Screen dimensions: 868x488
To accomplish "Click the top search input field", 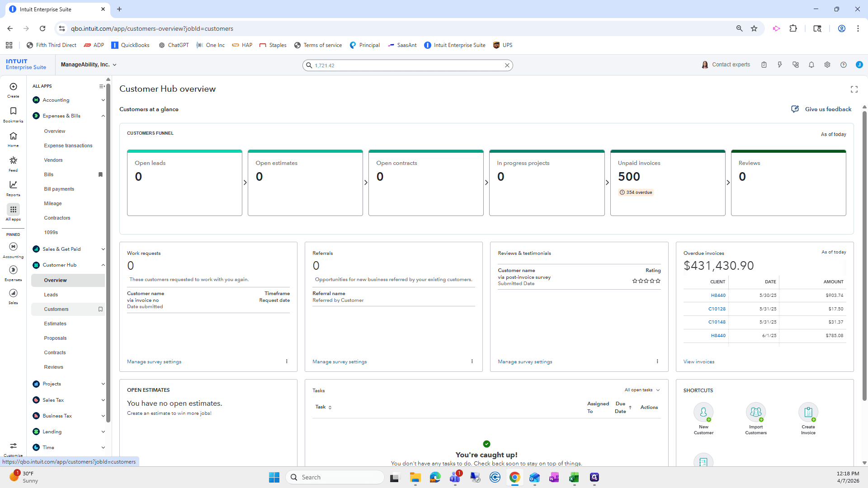I will tap(408, 66).
